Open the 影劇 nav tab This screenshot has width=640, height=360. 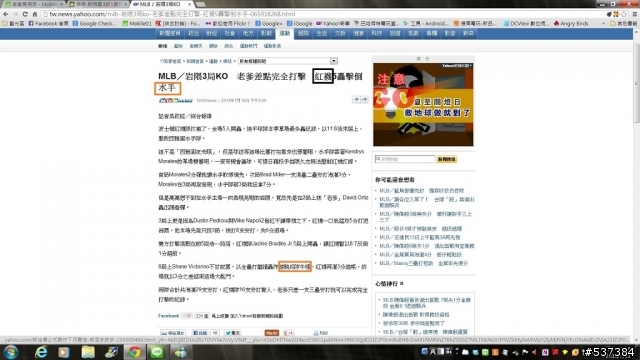pyautogui.click(x=267, y=33)
